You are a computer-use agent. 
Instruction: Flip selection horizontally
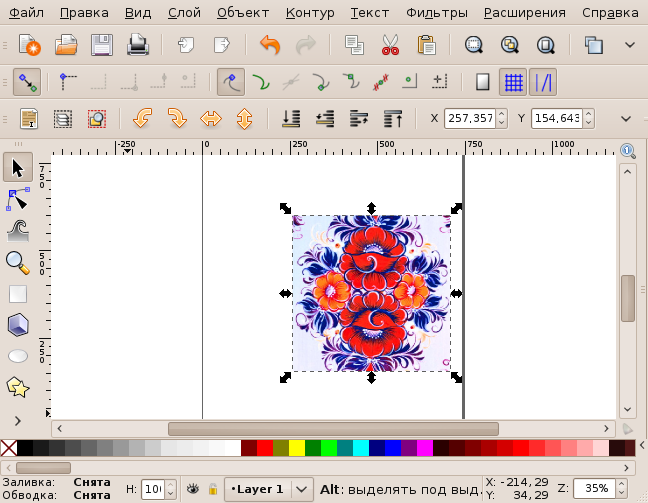[x=211, y=119]
